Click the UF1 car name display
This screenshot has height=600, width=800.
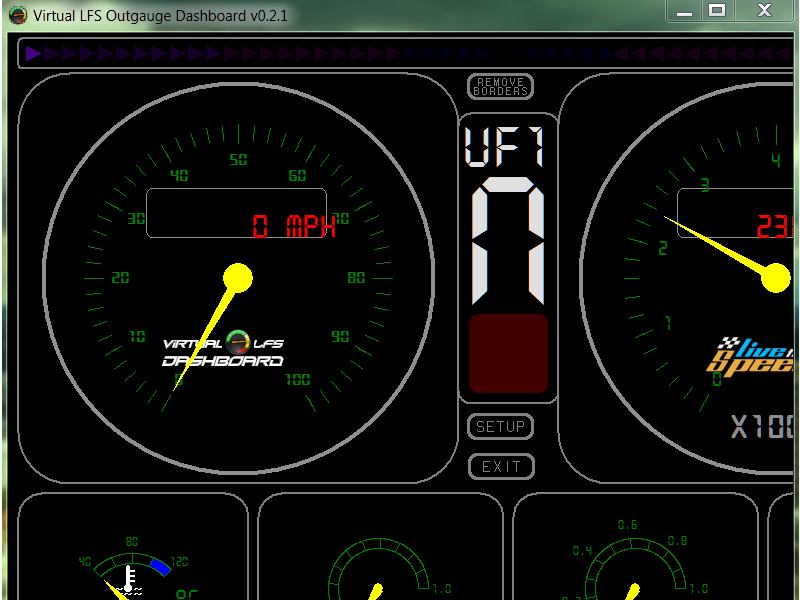[x=504, y=147]
